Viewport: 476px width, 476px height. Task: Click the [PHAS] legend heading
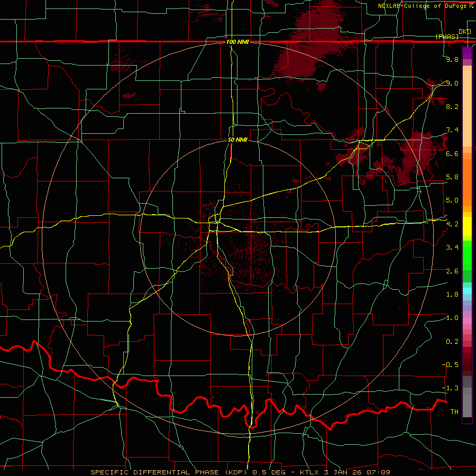(x=447, y=36)
